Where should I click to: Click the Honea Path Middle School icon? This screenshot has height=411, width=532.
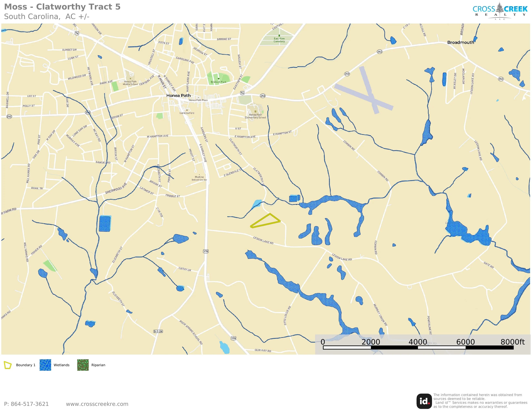[x=130, y=79]
